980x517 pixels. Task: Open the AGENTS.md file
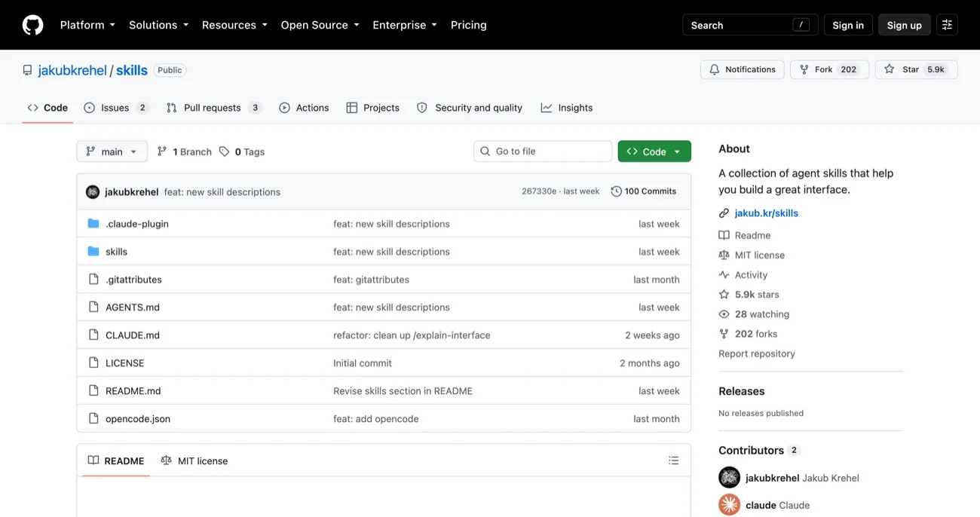click(x=133, y=307)
